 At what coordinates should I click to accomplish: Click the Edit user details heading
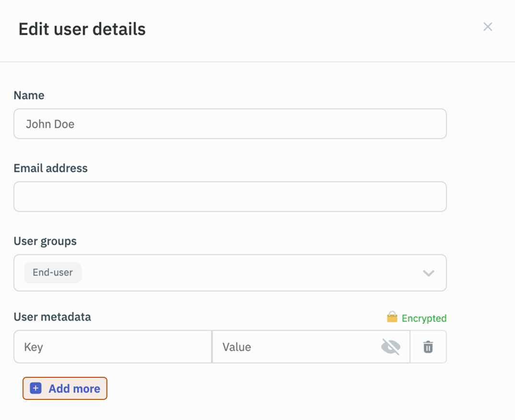[x=82, y=29]
